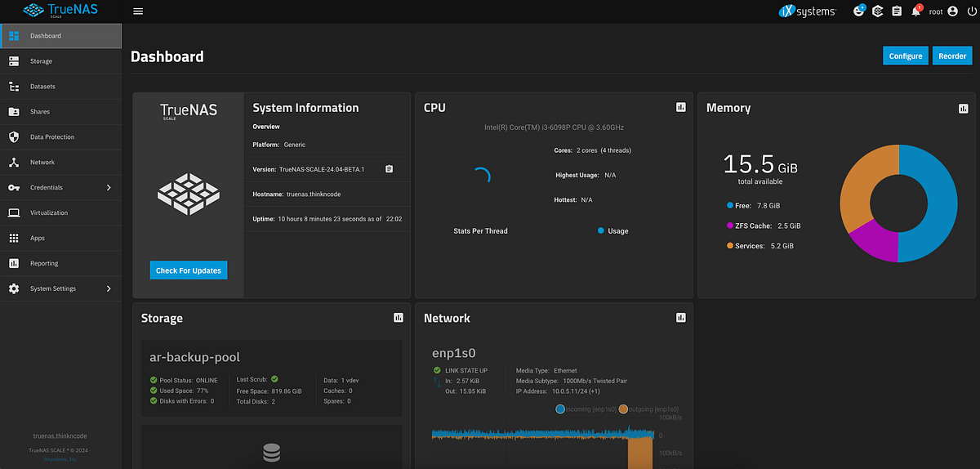This screenshot has height=469, width=980.
Task: Click the iXsystems, Inc footer link
Action: coord(60,460)
